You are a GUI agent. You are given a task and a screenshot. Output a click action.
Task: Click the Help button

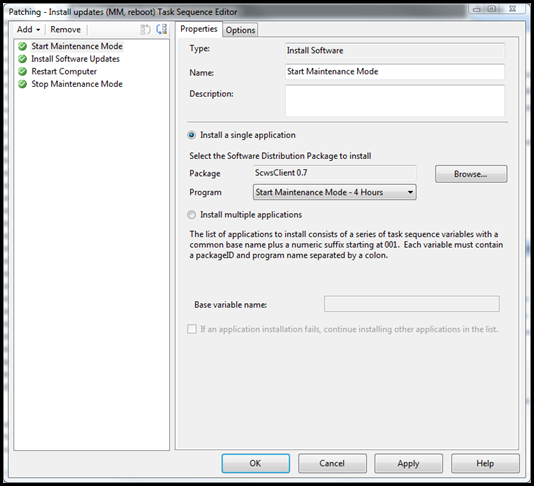[x=485, y=464]
